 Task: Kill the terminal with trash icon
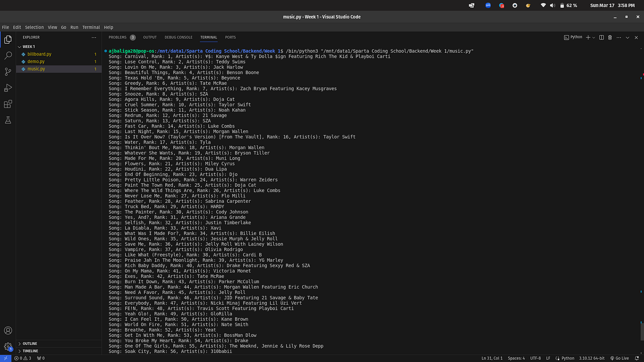click(610, 37)
